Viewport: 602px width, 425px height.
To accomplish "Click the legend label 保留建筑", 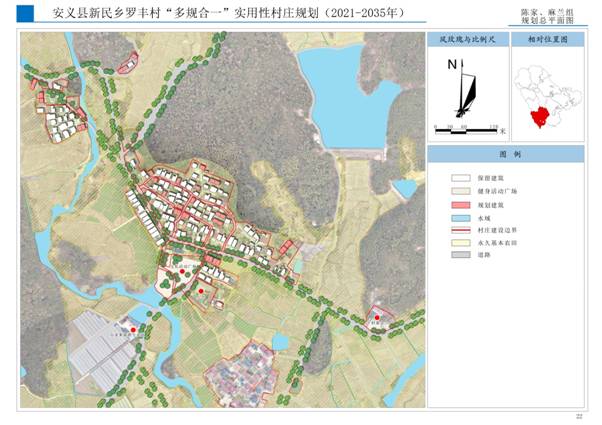I will 491,178.
